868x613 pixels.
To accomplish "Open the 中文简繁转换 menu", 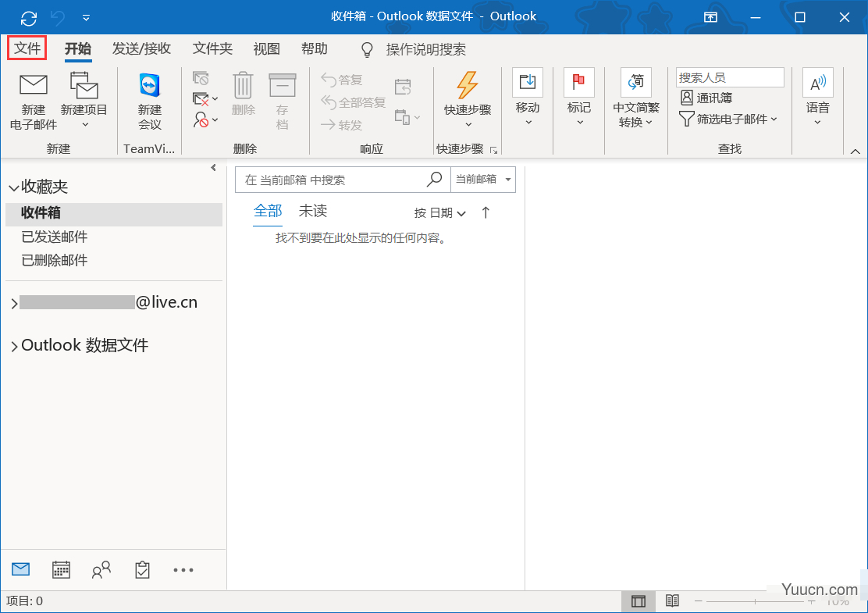I will pos(636,98).
